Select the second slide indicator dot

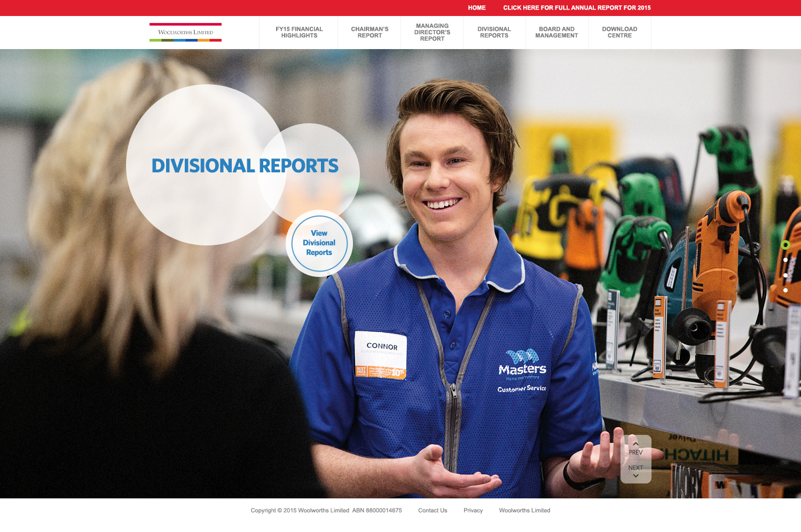(786, 260)
